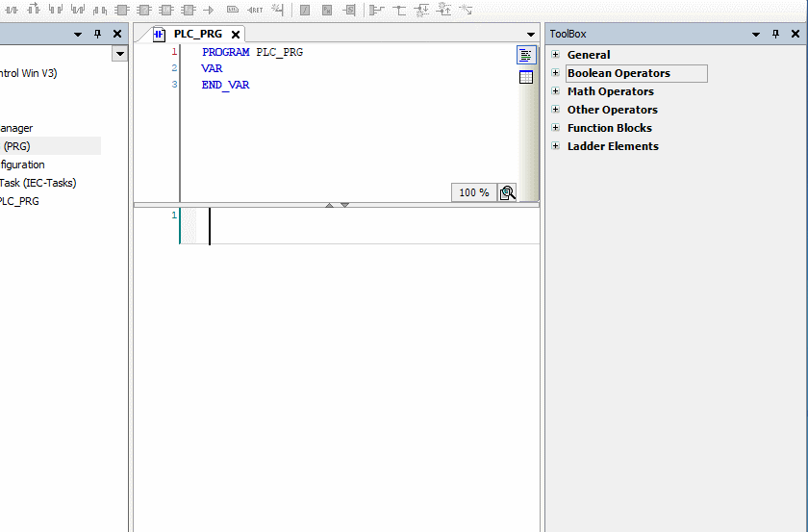
Task: Expand the Function Blocks plus sign
Action: (555, 128)
